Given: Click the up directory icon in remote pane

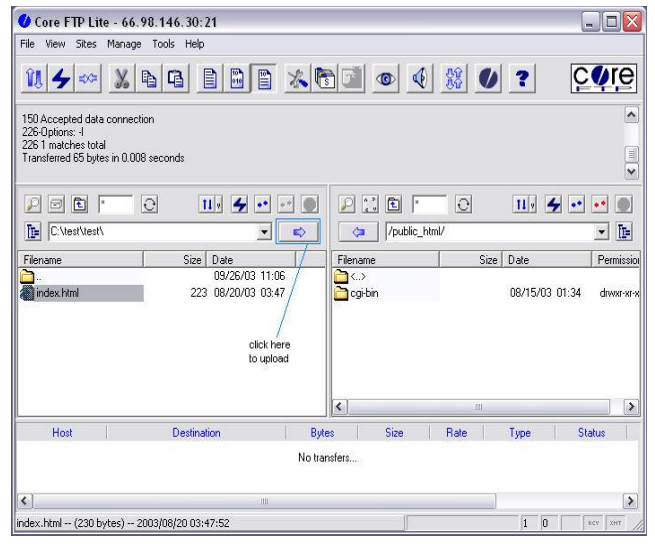Looking at the screenshot, I should point(394,205).
